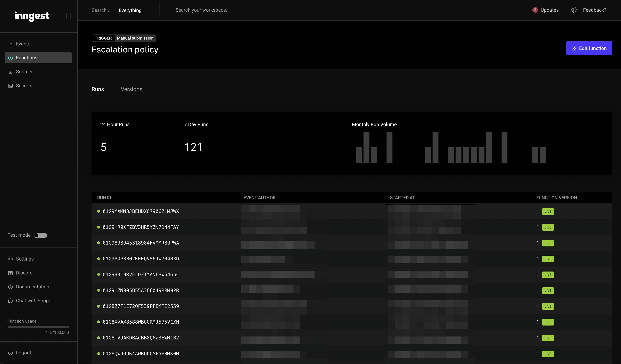Click the red Updates count badge
The height and width of the screenshot is (364, 621).
(535, 10)
